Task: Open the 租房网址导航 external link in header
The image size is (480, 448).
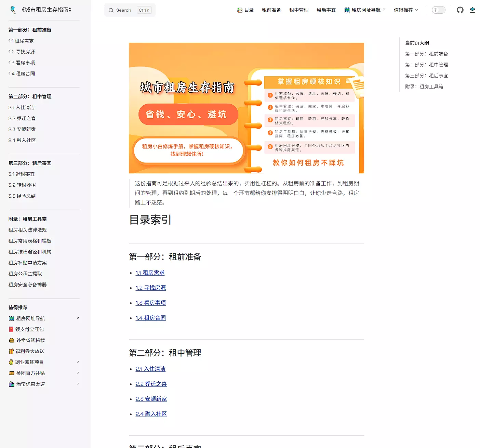Action: point(365,10)
